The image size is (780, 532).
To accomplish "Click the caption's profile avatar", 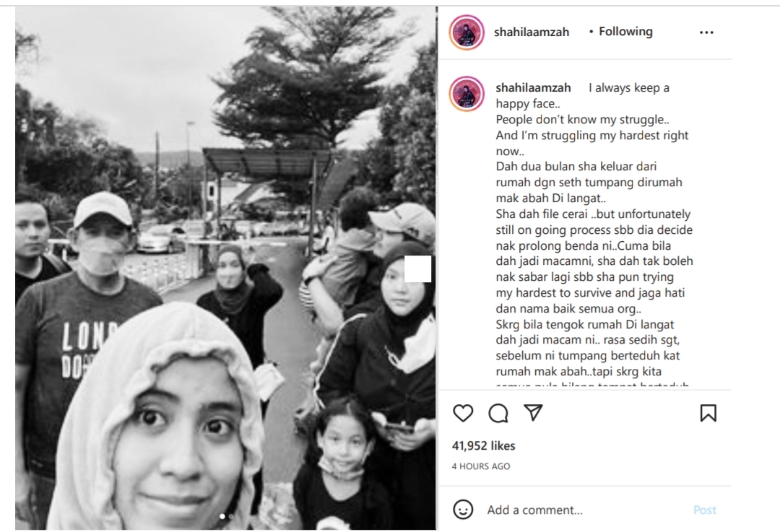I will click(x=467, y=93).
